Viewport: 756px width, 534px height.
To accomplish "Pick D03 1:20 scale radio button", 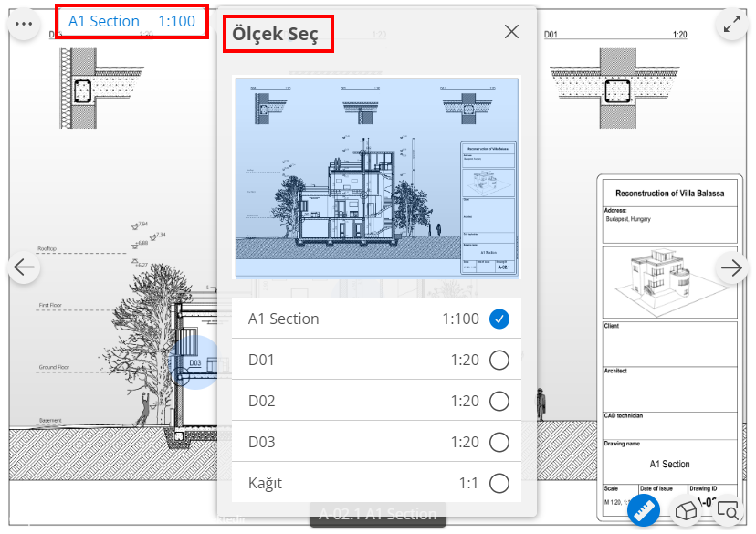I will (x=499, y=442).
